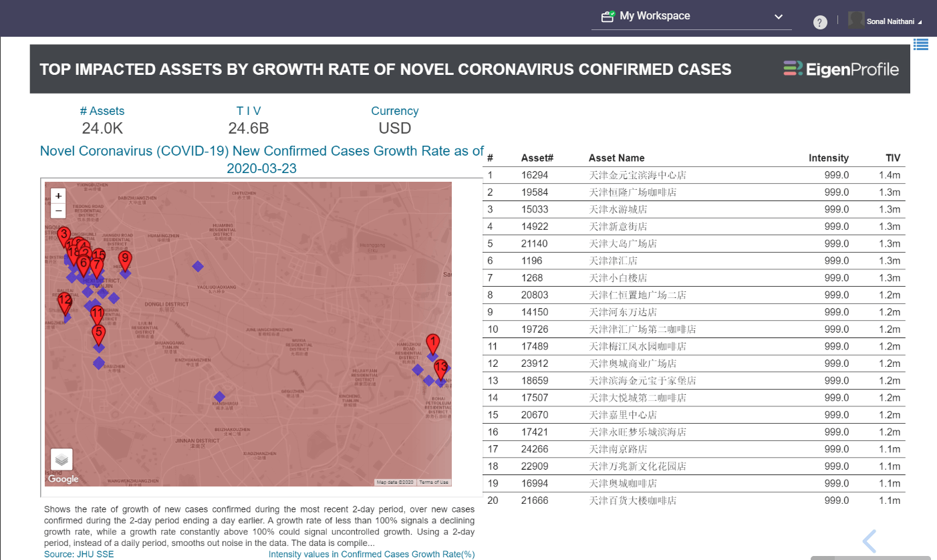The width and height of the screenshot is (937, 560).
Task: Sort table by TIV column header
Action: 893,158
